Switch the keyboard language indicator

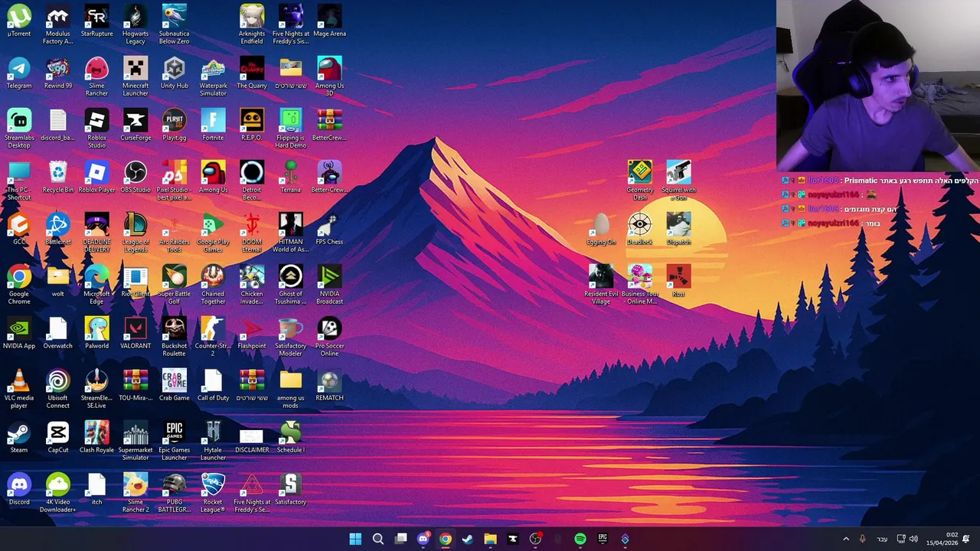point(882,539)
